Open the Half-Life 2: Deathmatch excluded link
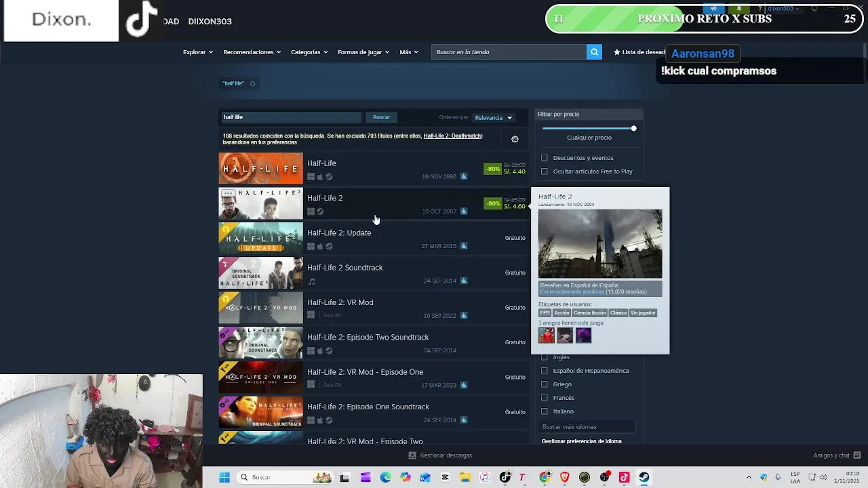 [x=452, y=136]
